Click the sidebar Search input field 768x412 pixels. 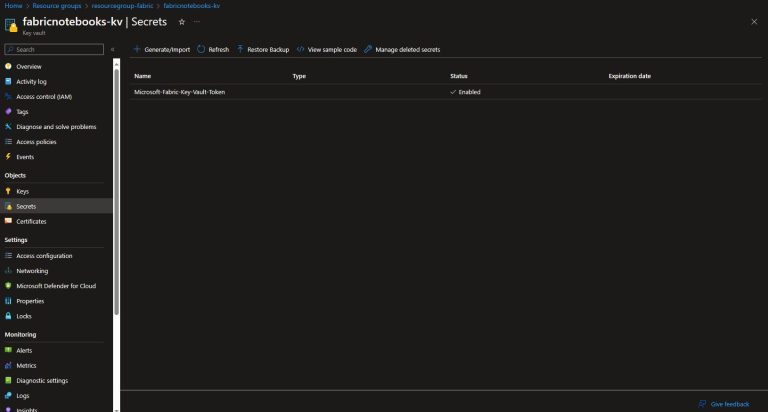click(x=54, y=49)
